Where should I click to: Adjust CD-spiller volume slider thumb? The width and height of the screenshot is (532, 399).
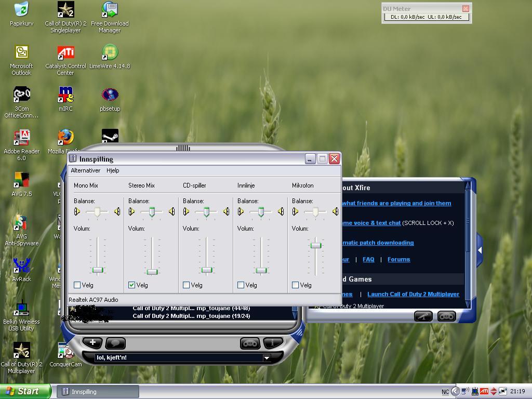coord(207,270)
